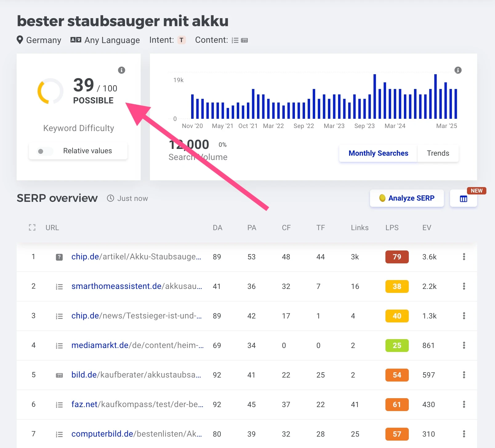
Task: Click the listicle icon next to smarthomeassistent.de
Action: 59,286
